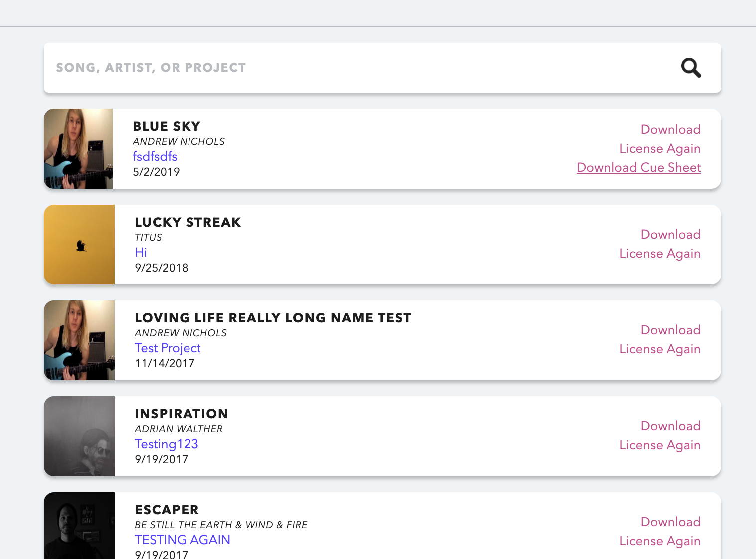Open the Testing123 project link
The width and height of the screenshot is (756, 559).
167,444
